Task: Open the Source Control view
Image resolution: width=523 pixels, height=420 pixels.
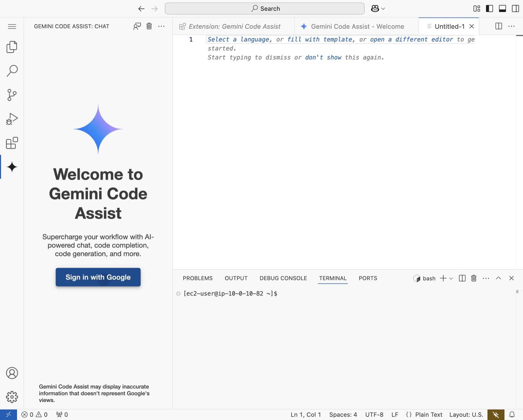Action: pyautogui.click(x=12, y=95)
